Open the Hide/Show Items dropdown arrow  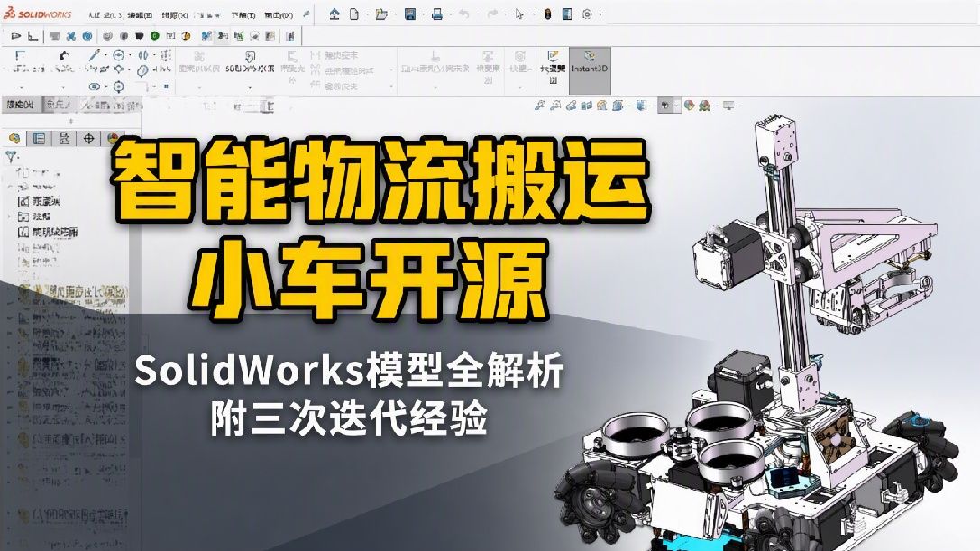click(676, 106)
